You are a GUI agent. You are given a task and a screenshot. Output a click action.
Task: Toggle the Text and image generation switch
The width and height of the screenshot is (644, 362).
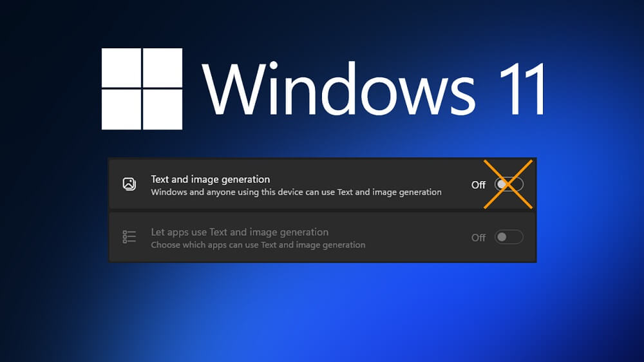click(509, 184)
